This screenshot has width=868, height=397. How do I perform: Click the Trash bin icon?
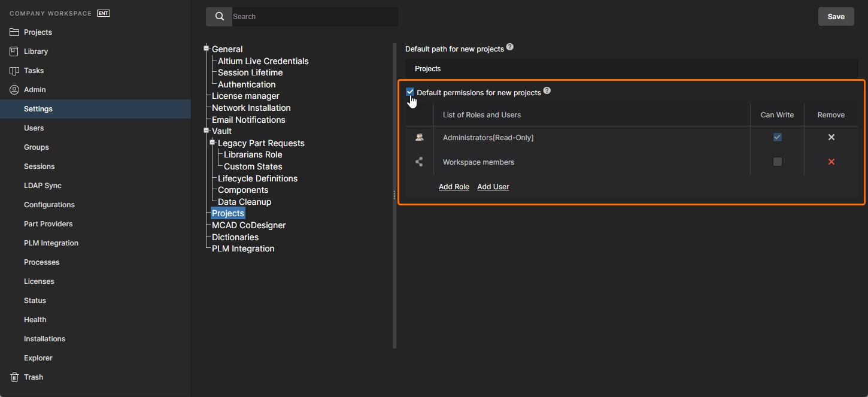pyautogui.click(x=14, y=377)
